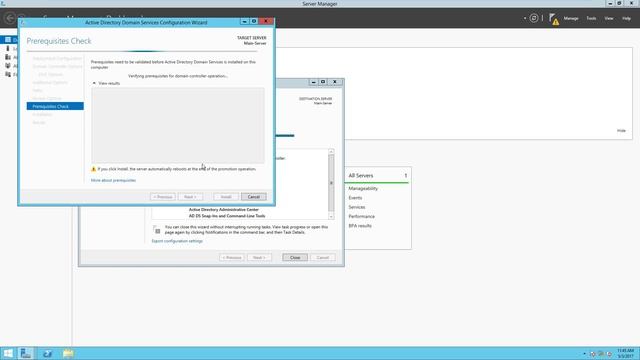640x360 pixels.
Task: Click Cancel in Add Roles wizard
Action: (322, 258)
